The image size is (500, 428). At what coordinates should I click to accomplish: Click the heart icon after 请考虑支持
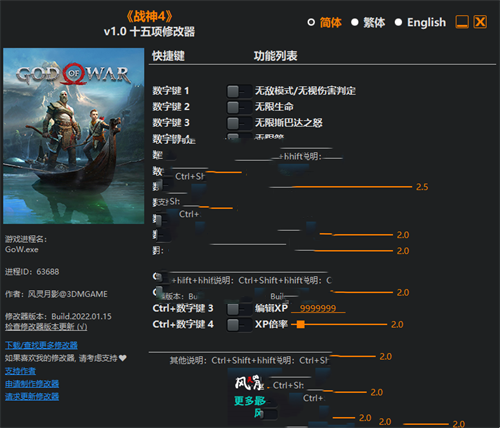pyautogui.click(x=123, y=358)
